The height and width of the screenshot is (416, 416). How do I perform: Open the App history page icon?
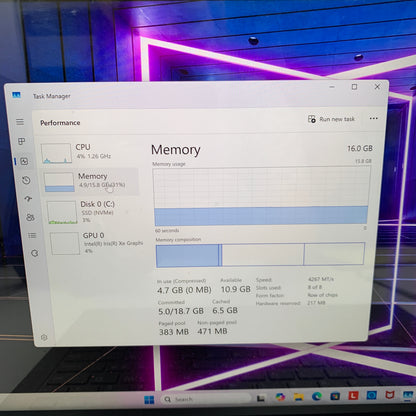26,181
